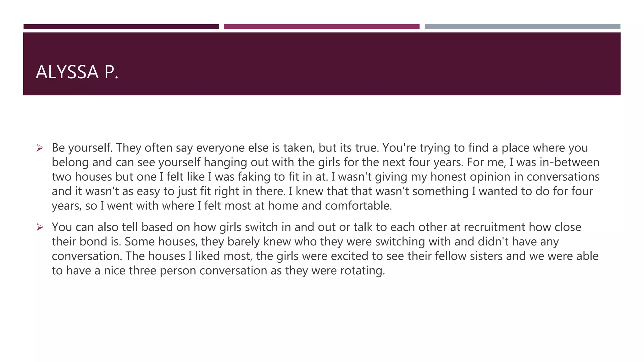This screenshot has width=644, height=362.
Task: Click the maroon title banner background
Action: tap(322, 64)
